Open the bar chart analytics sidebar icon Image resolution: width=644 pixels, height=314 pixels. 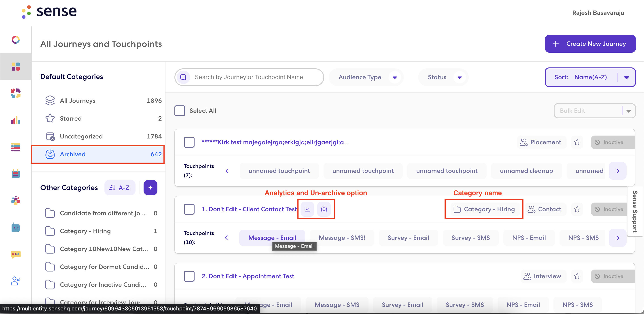[x=15, y=121]
